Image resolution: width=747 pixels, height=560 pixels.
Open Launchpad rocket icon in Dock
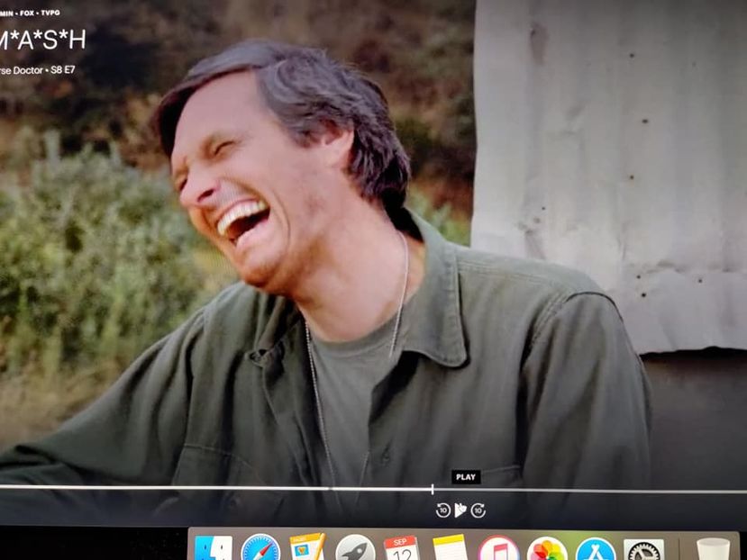355,548
